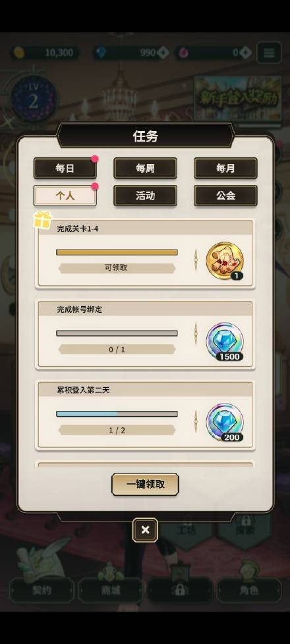Viewport: 290px width, 644px height.
Task: Tap the treasure map reward icon
Action: (x=225, y=261)
